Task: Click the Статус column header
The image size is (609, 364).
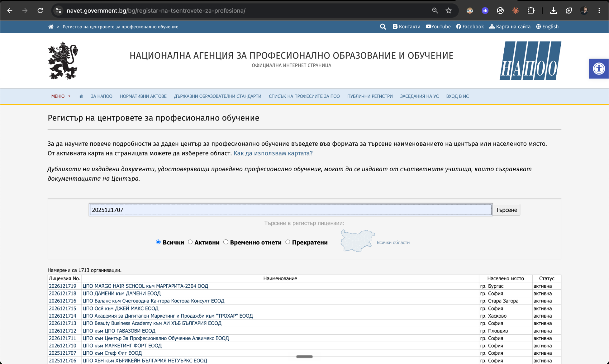Action: [x=547, y=278]
